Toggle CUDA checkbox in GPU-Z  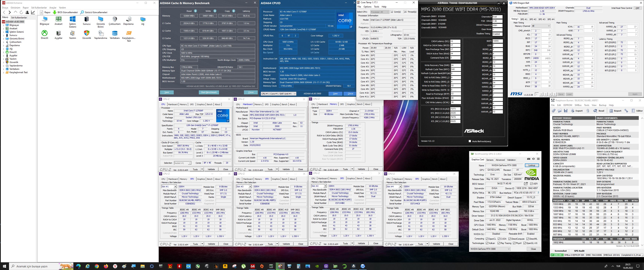coord(499,239)
